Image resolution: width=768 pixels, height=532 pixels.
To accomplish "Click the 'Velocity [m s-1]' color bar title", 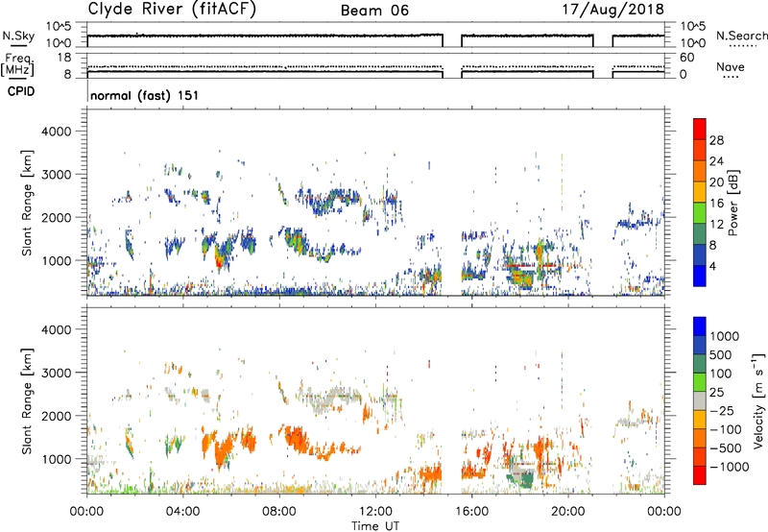I will click(758, 400).
